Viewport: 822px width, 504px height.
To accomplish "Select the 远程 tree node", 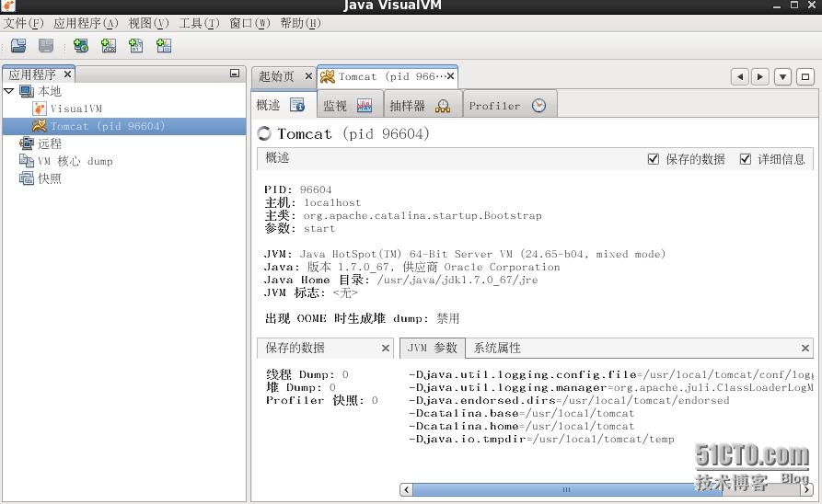I will tap(50, 143).
